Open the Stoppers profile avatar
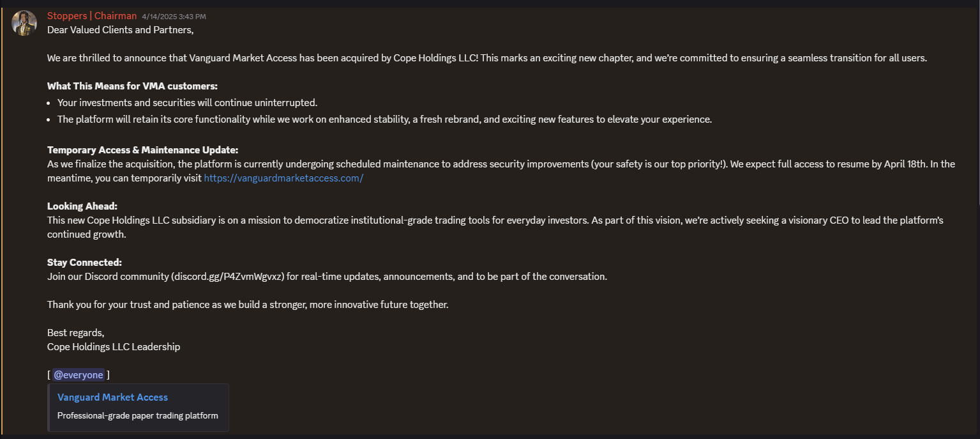The image size is (980, 439). 24,23
